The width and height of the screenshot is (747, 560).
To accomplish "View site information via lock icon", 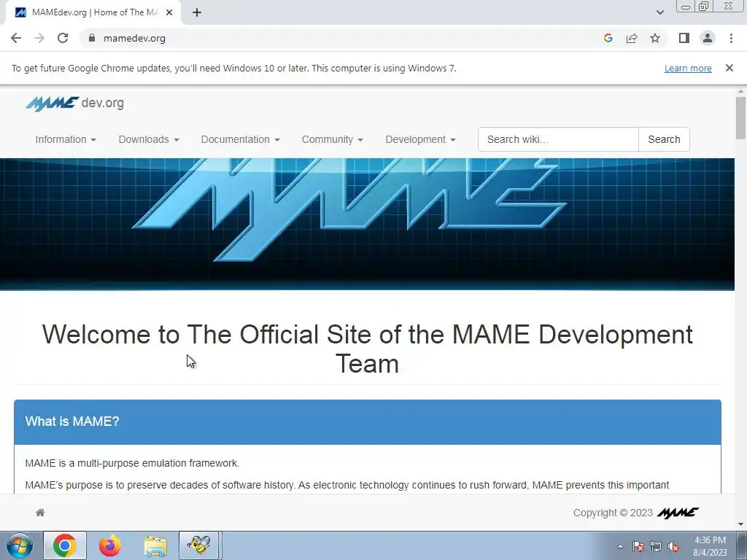I will [91, 38].
